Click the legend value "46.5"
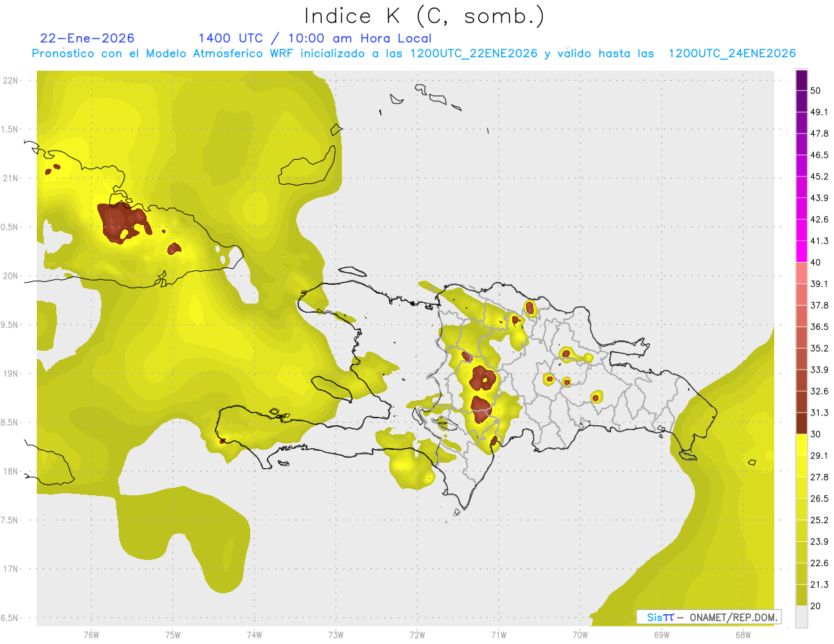This screenshot has width=834, height=644. (x=819, y=155)
